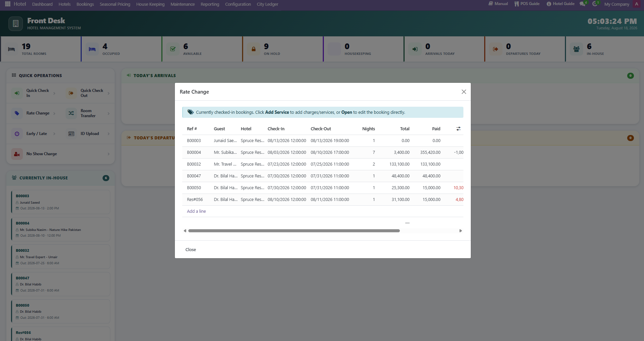The width and height of the screenshot is (644, 341).
Task: Select booking row B00004
Action: (x=323, y=152)
